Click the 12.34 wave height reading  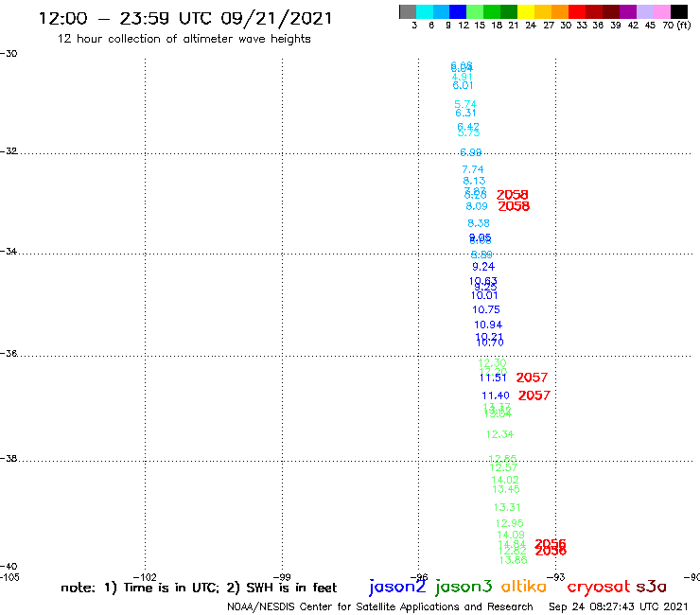pyautogui.click(x=500, y=434)
